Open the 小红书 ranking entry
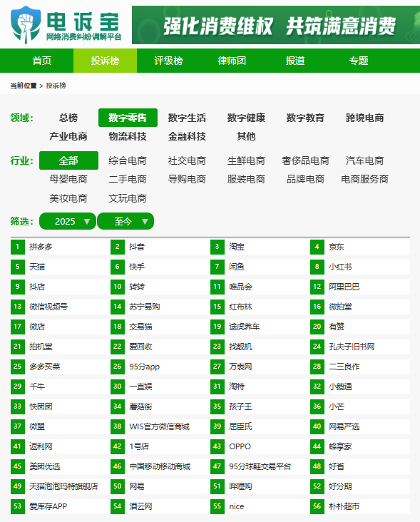The width and height of the screenshot is (420, 522). pos(340,267)
